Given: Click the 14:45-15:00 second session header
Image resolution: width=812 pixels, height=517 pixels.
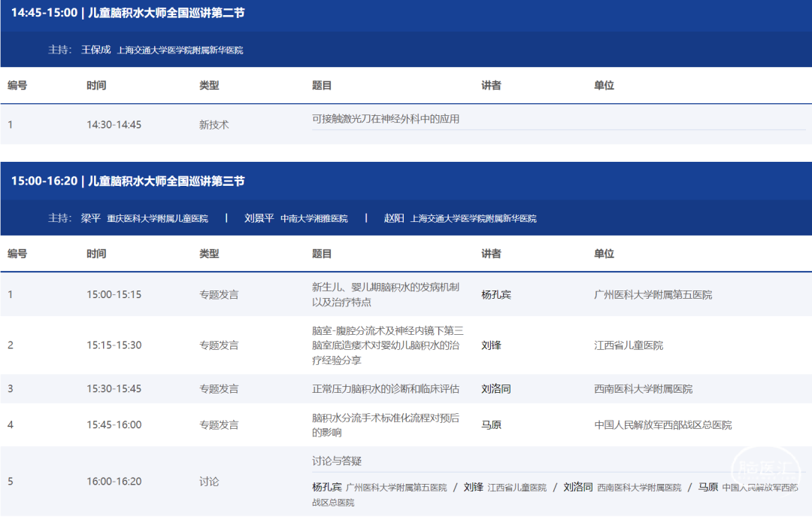Looking at the screenshot, I should tap(128, 13).
